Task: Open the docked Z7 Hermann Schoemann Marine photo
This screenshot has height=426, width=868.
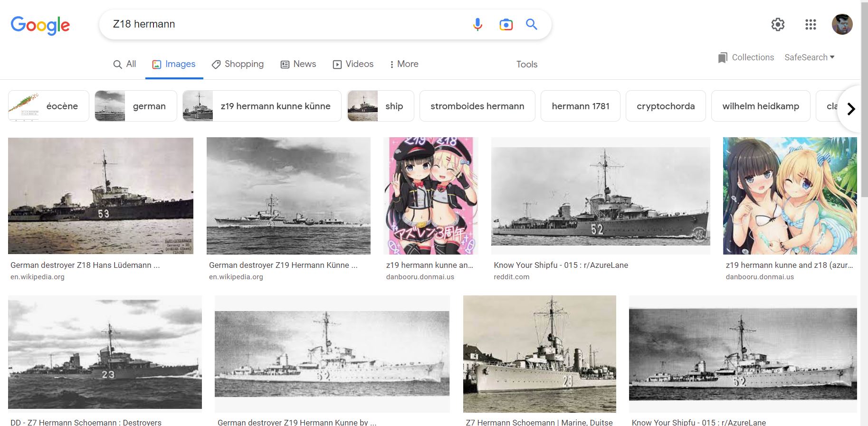Action: pos(540,354)
